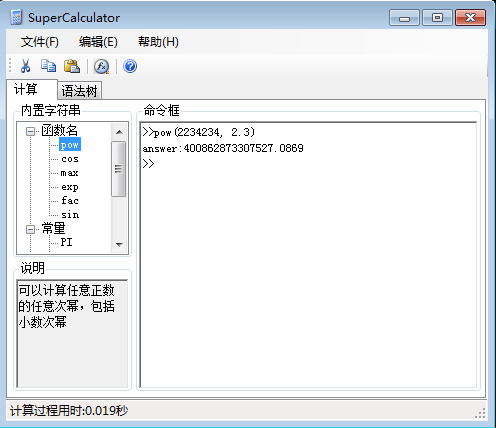Collapse the 常量 tree node
Screen dimensions: 496x428
click(30, 229)
